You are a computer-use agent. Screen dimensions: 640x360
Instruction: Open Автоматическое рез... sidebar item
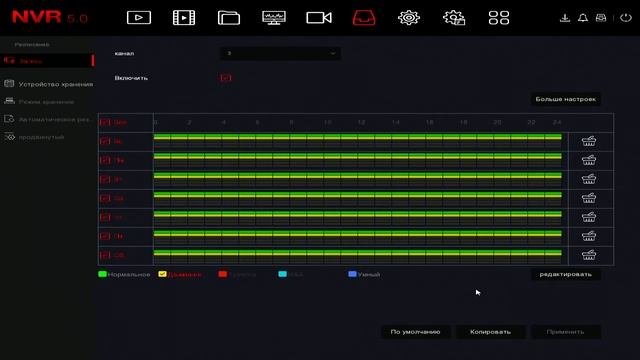click(47, 119)
